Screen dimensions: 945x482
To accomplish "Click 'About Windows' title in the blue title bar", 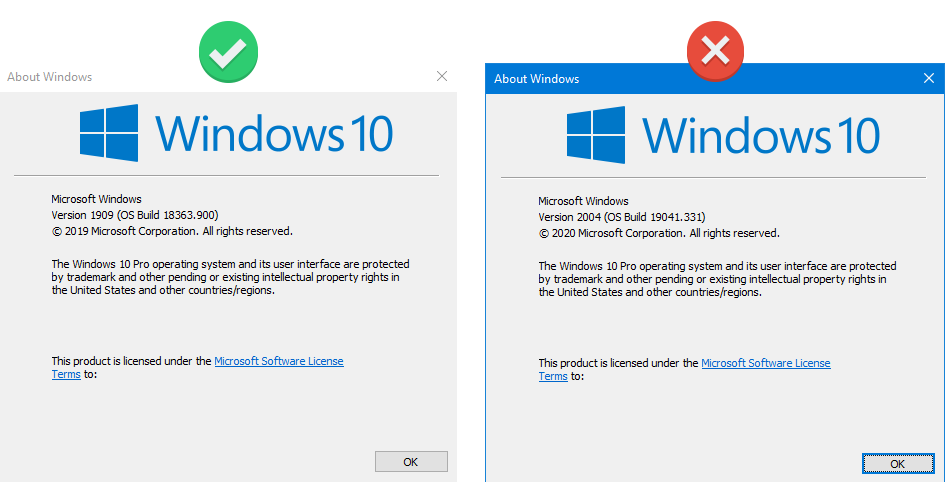I will coord(536,79).
